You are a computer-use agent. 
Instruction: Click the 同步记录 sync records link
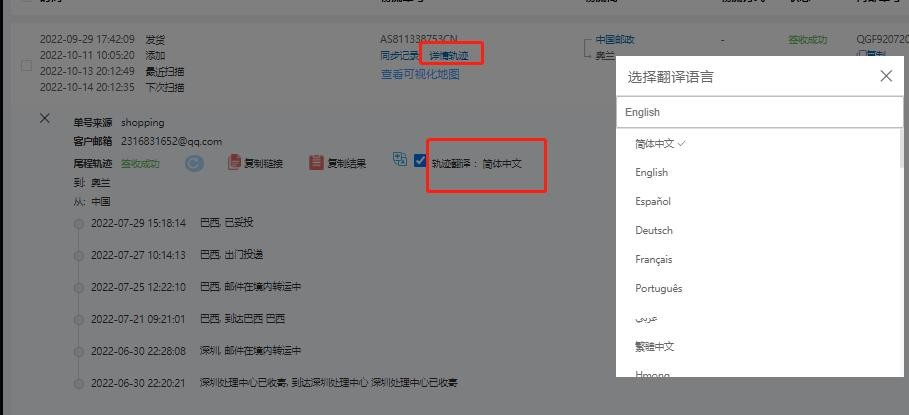click(399, 56)
